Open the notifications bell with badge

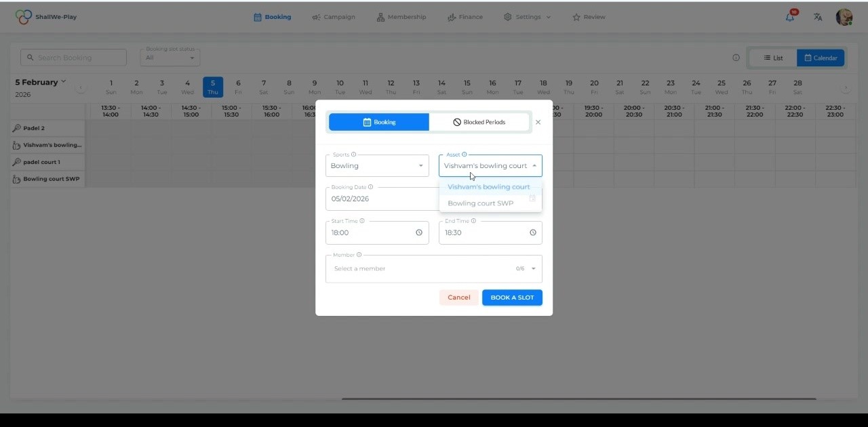789,17
